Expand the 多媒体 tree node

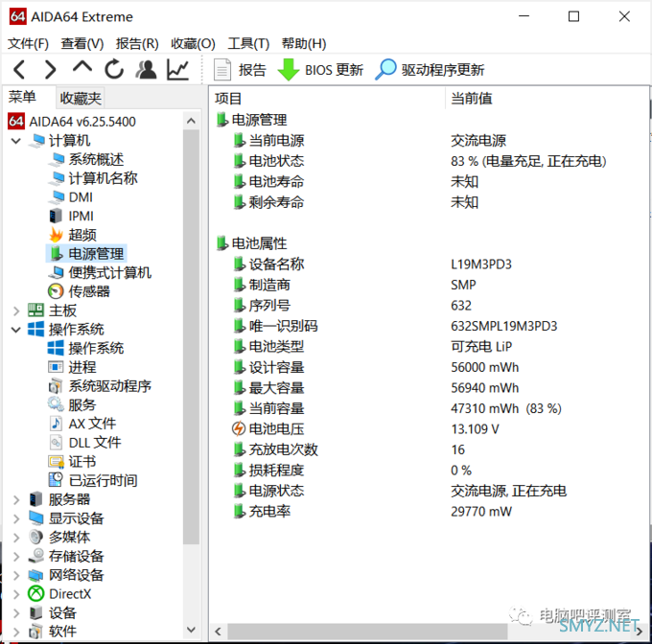click(15, 538)
